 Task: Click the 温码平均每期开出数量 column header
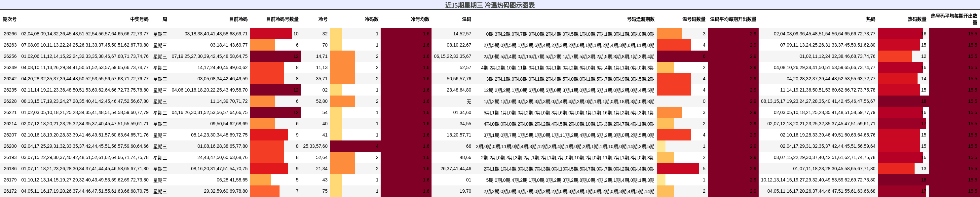pyautogui.click(x=733, y=19)
